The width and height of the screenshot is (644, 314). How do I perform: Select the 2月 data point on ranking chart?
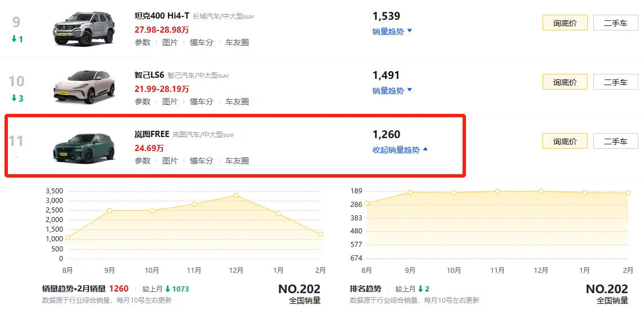pos(628,193)
